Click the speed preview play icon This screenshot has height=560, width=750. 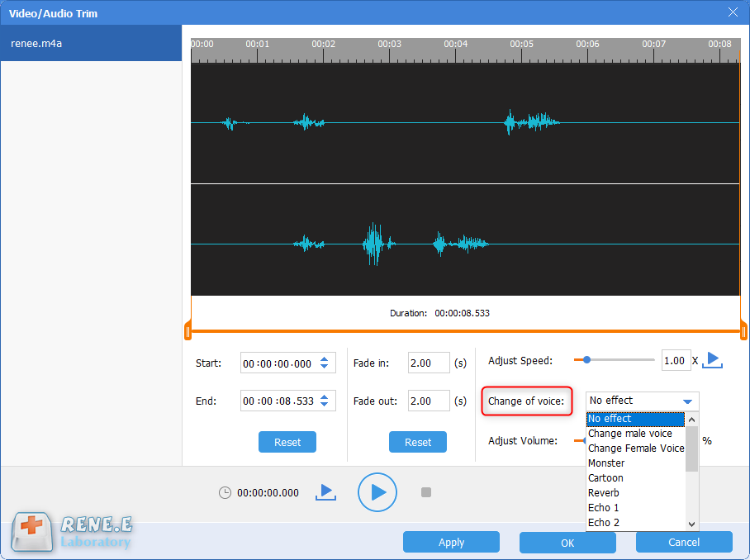(x=714, y=360)
